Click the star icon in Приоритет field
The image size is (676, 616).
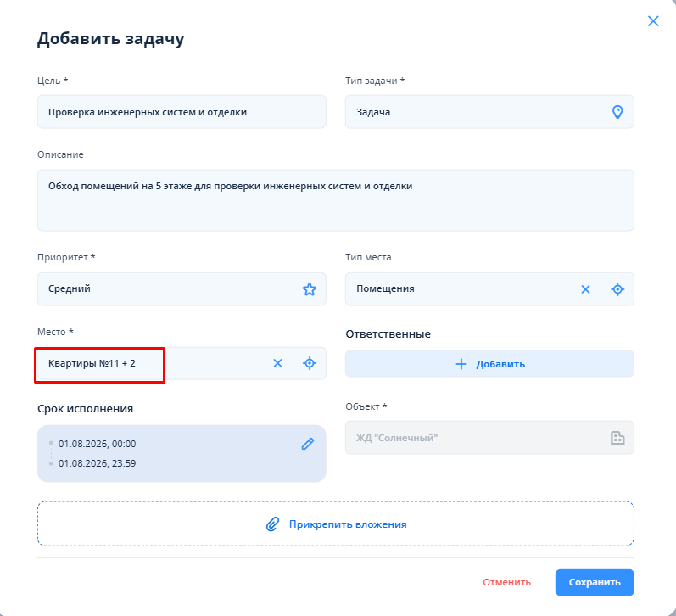click(x=309, y=289)
